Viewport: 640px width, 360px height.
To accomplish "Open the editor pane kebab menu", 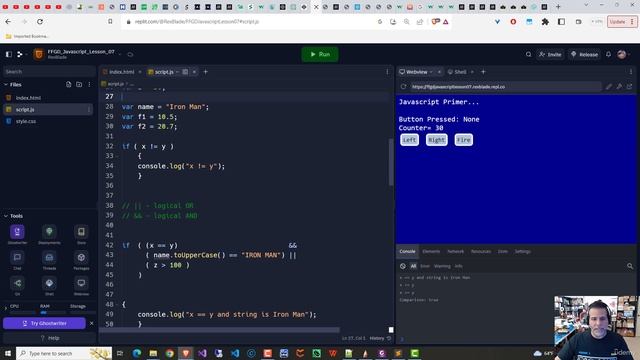I will point(387,72).
